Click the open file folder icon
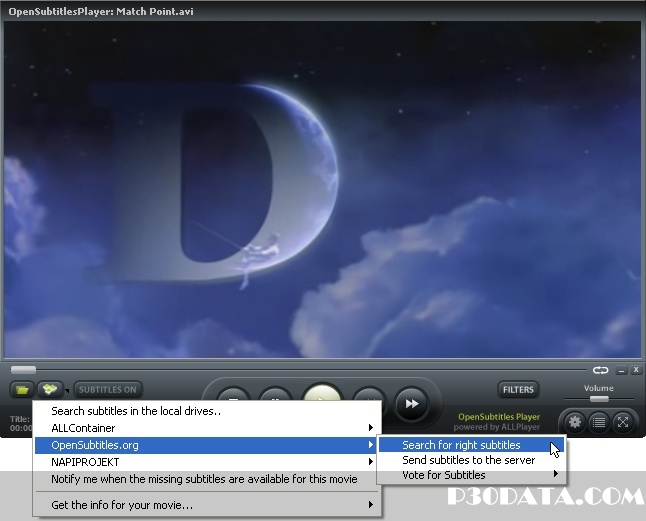This screenshot has width=646, height=521. tap(21, 389)
